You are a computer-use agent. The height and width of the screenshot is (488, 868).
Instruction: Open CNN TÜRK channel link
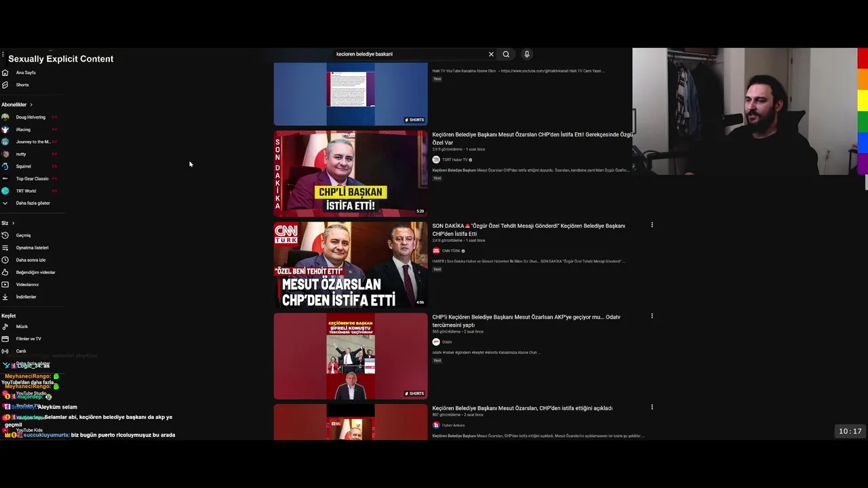[451, 251]
